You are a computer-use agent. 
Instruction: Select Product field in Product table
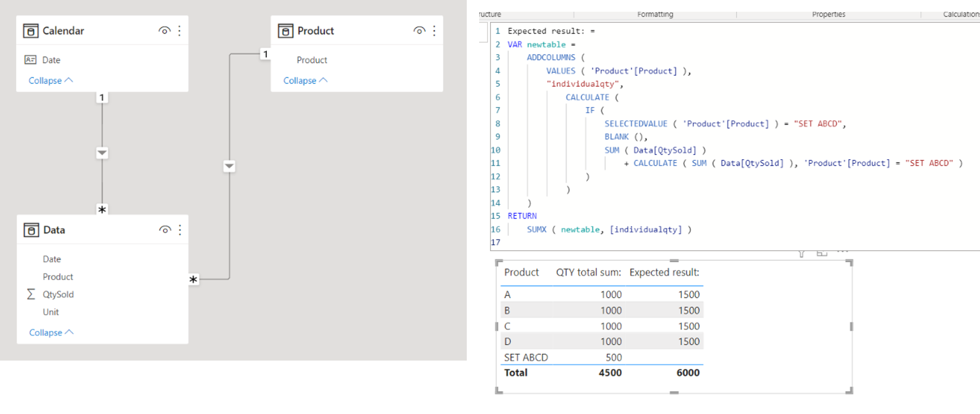[312, 60]
